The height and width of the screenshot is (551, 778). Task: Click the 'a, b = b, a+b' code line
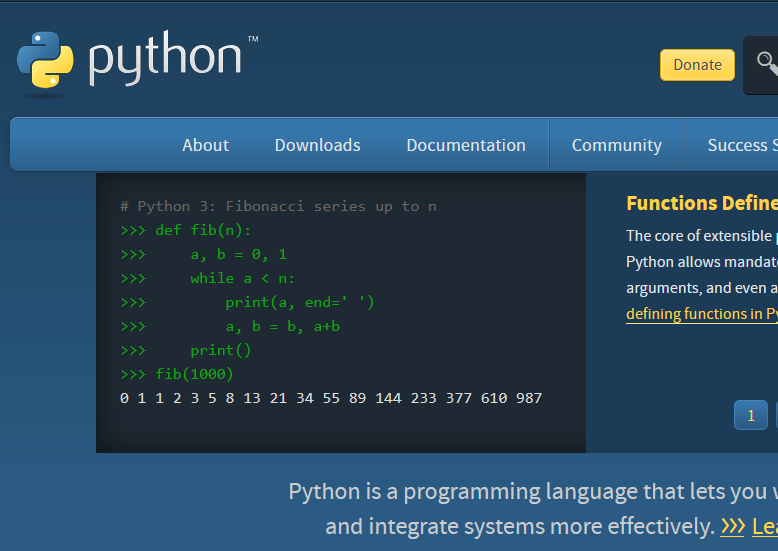coord(230,327)
